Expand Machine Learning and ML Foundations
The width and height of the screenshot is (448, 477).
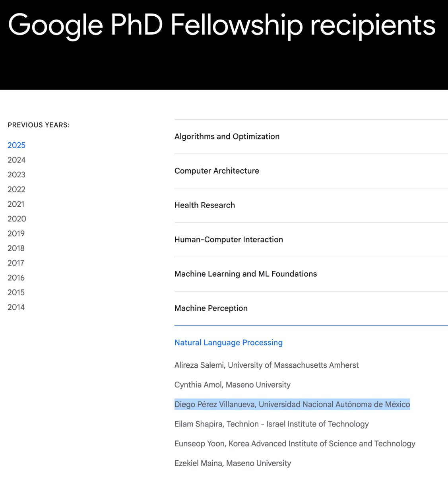(x=311, y=274)
